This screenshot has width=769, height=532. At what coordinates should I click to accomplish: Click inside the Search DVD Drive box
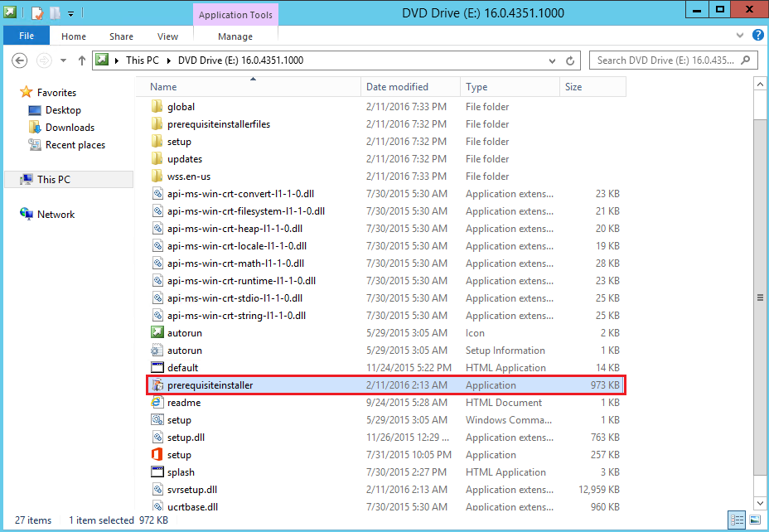(x=665, y=60)
